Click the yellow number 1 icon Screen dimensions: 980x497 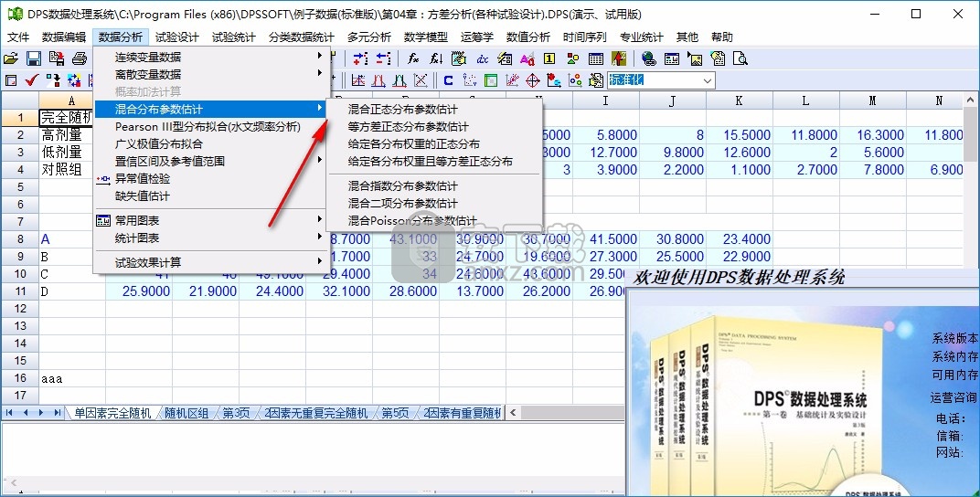click(x=549, y=58)
